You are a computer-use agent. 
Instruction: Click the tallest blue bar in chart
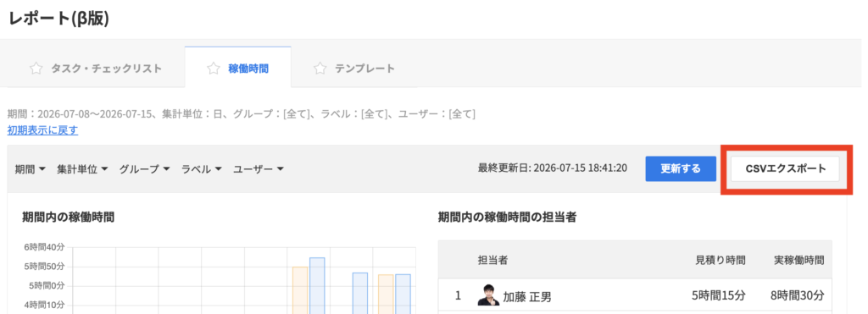pyautogui.click(x=317, y=285)
